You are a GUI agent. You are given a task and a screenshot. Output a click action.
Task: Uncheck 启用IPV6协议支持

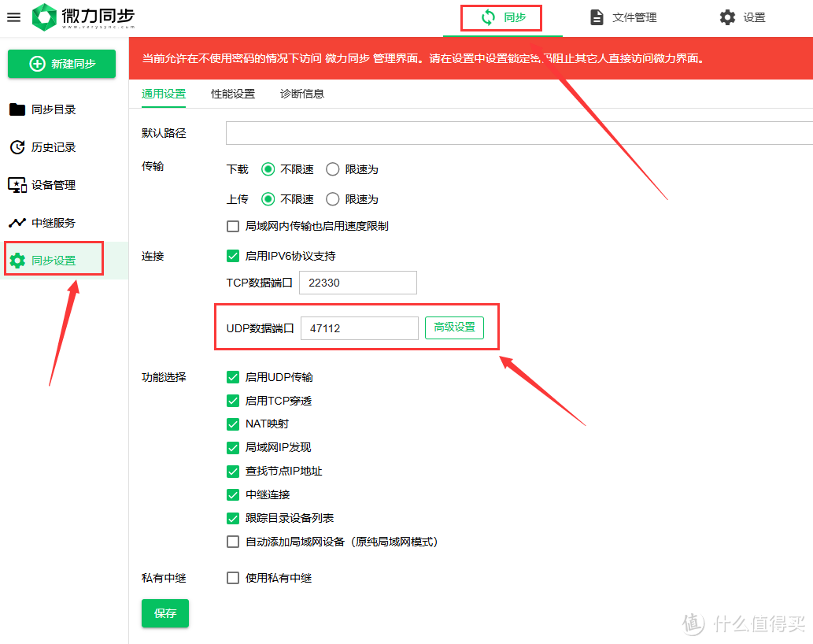click(233, 255)
